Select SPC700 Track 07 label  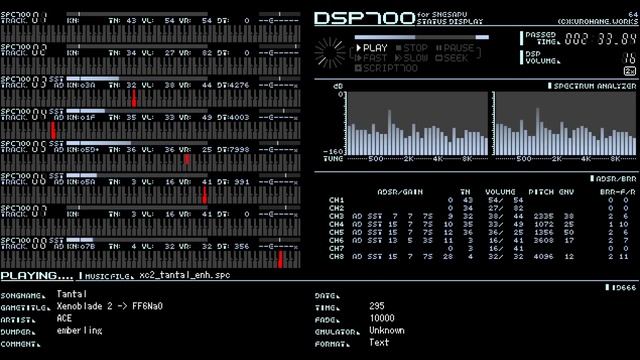(24, 211)
